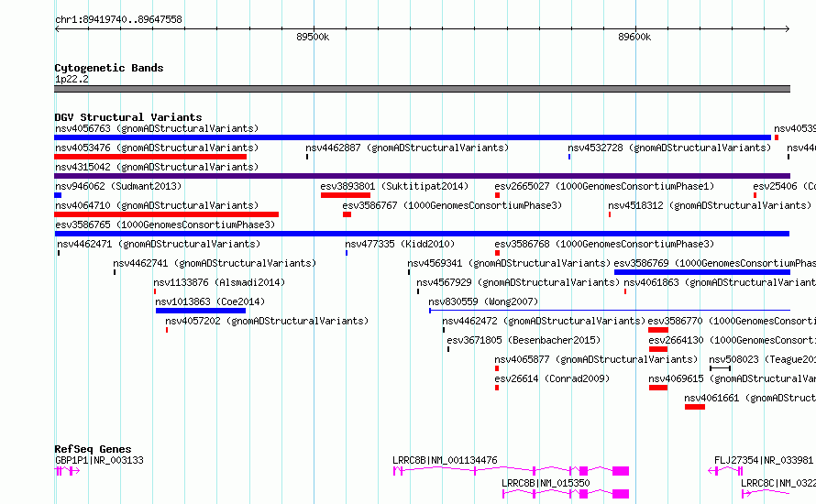Open the DGV Structural Variants track heading
This screenshot has width=816, height=504.
[x=128, y=117]
